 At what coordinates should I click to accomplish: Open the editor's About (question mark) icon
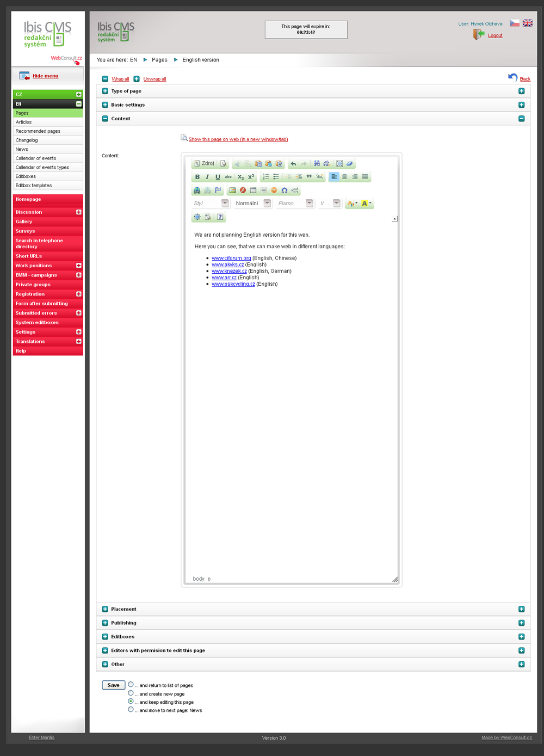[x=220, y=217]
